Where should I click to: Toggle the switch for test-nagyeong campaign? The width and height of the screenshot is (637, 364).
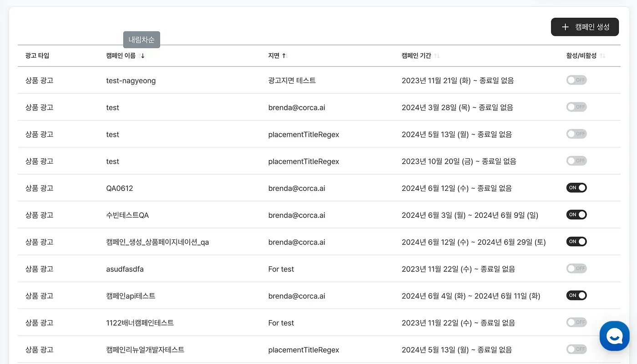point(576,80)
